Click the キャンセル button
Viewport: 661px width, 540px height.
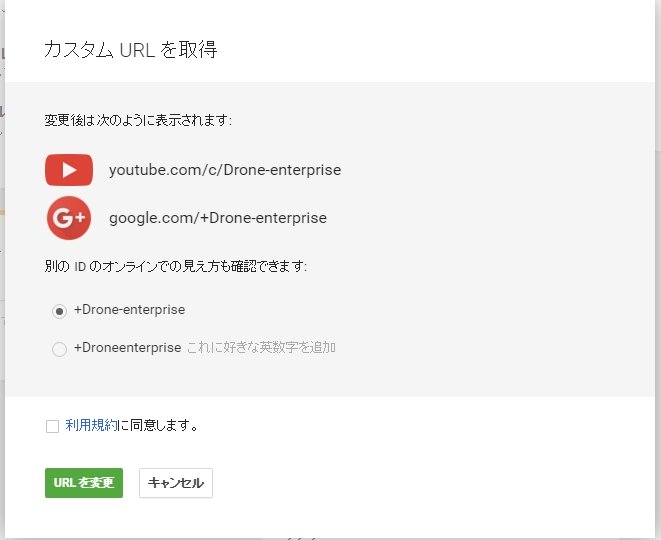pos(176,483)
